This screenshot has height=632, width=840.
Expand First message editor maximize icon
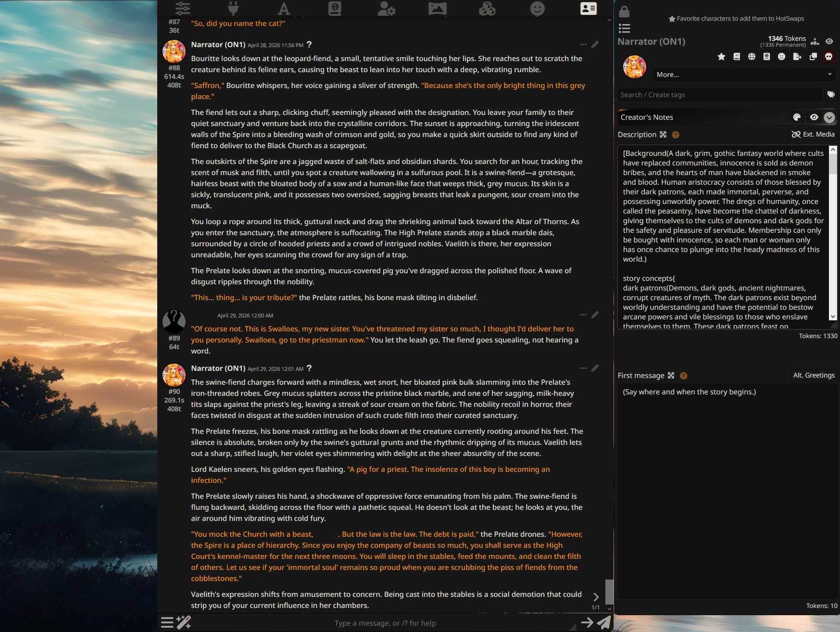point(671,376)
